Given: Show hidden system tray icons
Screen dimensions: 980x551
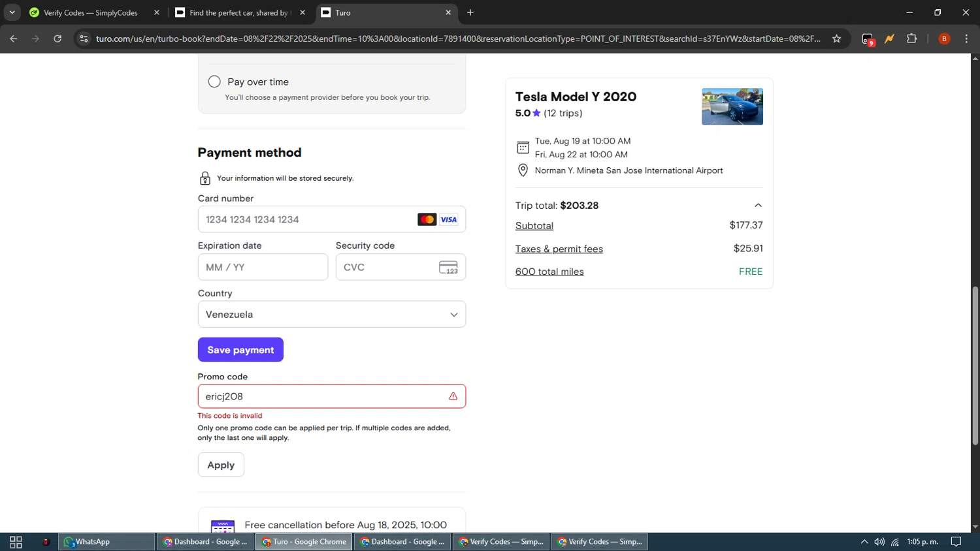Looking at the screenshot, I should tap(864, 542).
